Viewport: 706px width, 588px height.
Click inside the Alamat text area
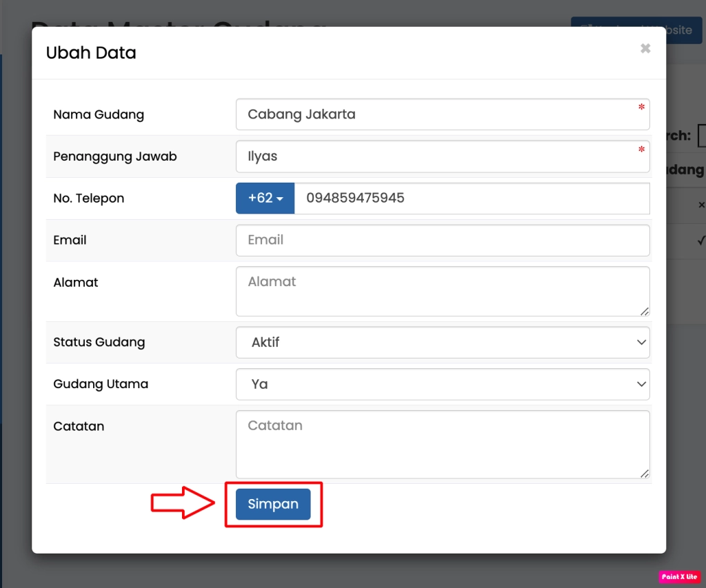(442, 291)
